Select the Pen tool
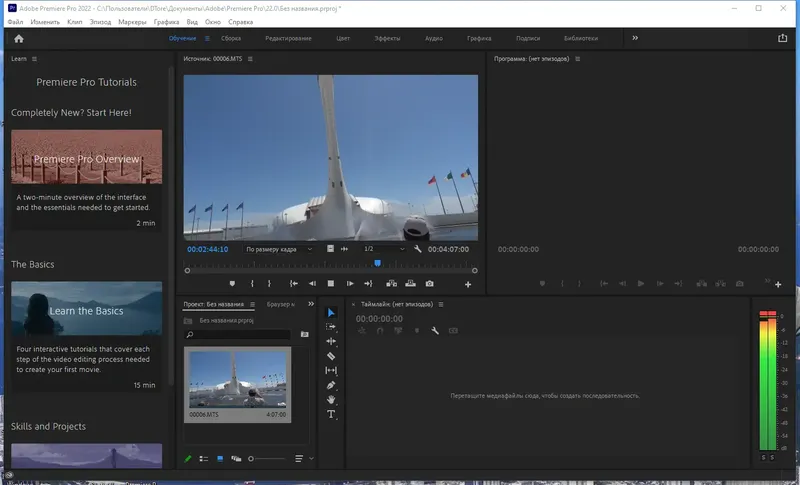 pyautogui.click(x=332, y=385)
